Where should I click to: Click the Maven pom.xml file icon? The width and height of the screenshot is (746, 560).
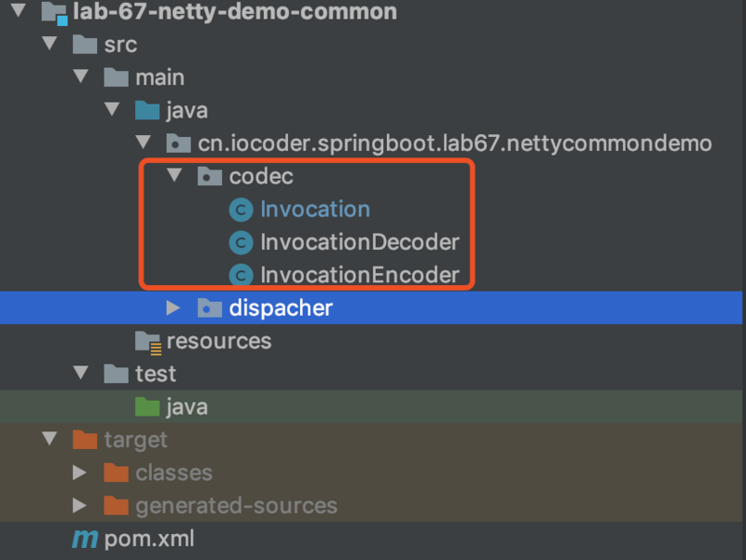tap(85, 539)
